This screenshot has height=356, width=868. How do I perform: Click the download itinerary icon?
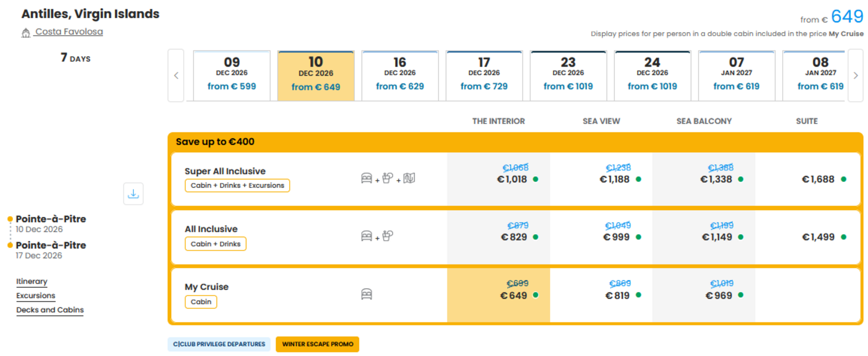(x=133, y=194)
